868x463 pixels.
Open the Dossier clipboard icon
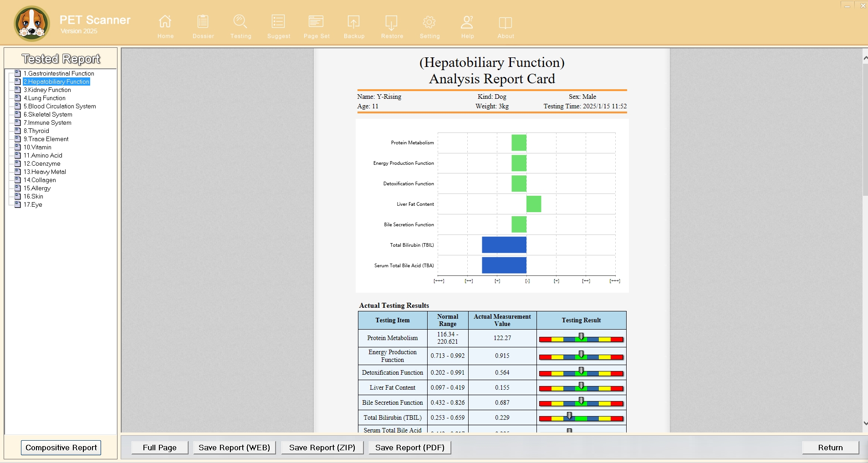coord(203,21)
